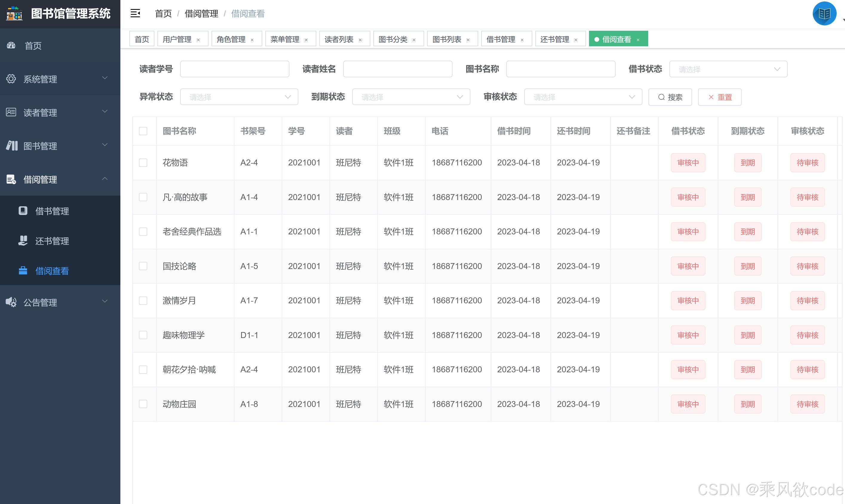Toggle the select-all checkbox in table header
Viewport: 845px width, 504px height.
[x=143, y=131]
